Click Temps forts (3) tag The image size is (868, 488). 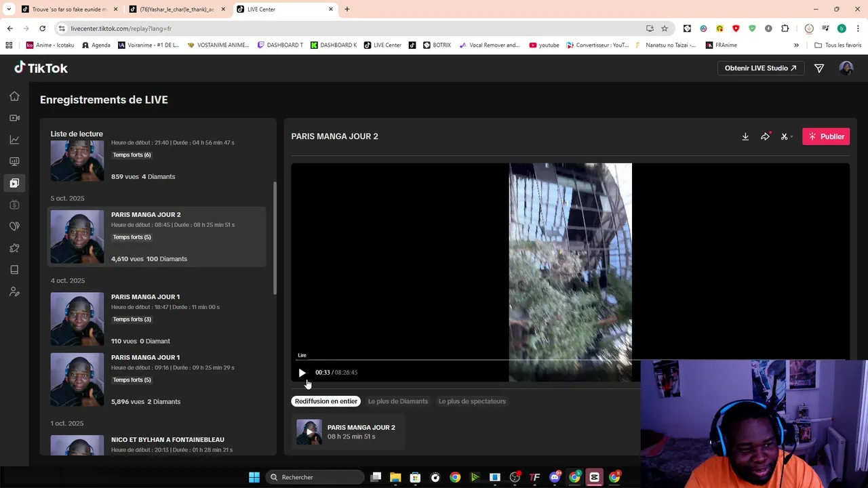pyautogui.click(x=132, y=319)
